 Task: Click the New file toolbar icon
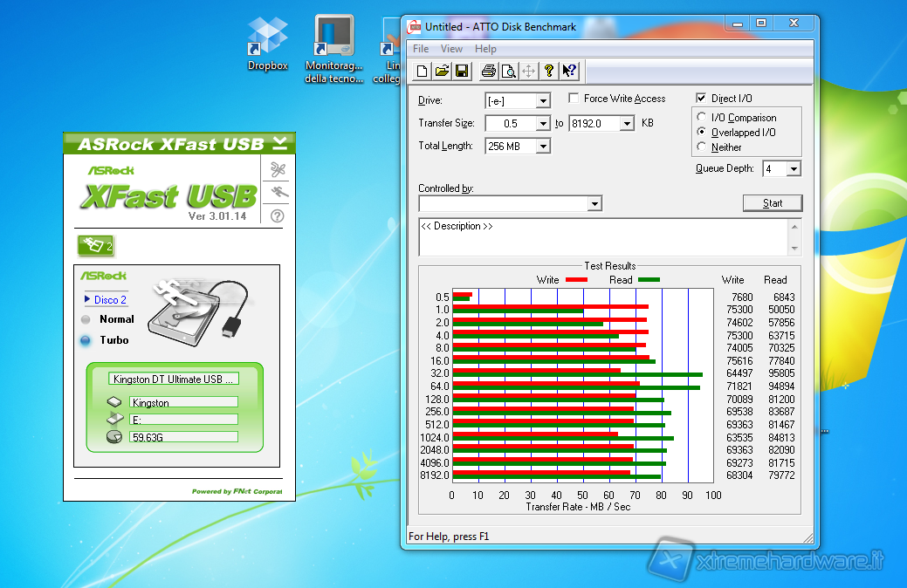tap(423, 72)
